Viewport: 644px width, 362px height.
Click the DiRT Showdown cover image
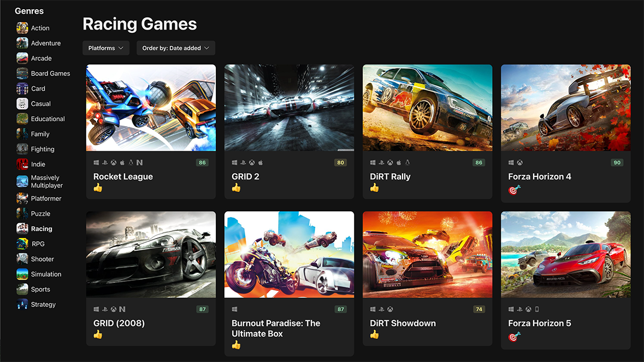(427, 254)
